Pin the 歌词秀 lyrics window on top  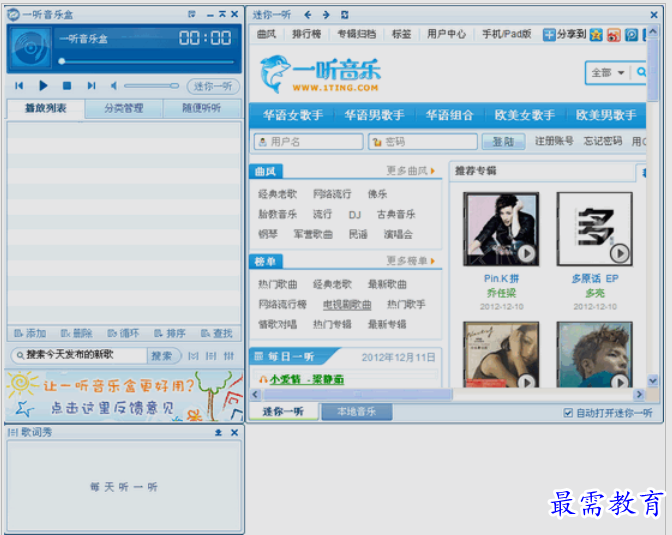coord(218,433)
